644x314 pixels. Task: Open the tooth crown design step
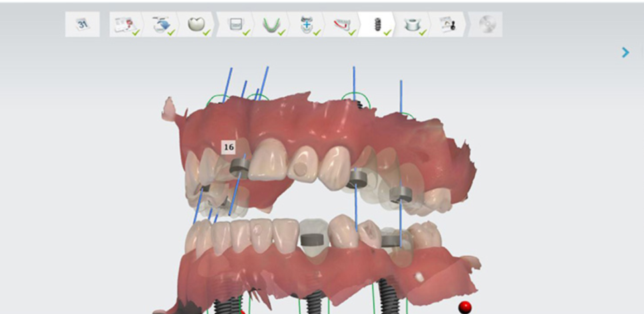click(196, 25)
